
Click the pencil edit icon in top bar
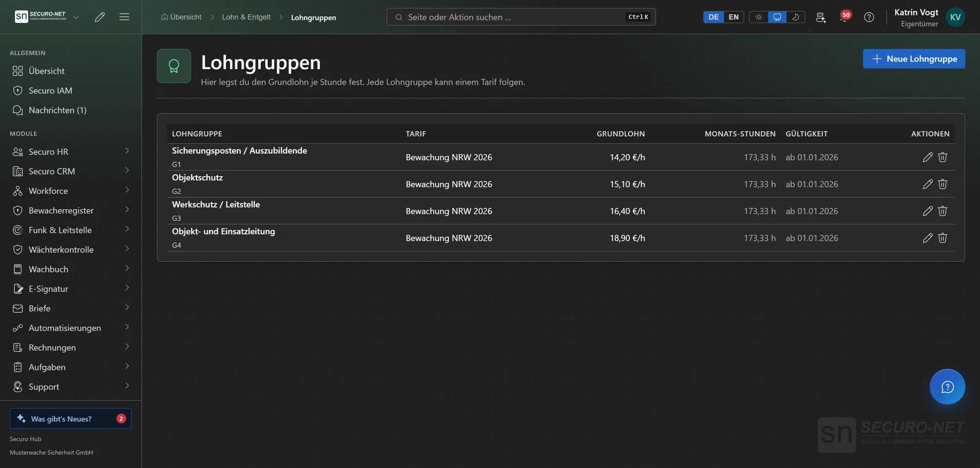click(x=100, y=17)
